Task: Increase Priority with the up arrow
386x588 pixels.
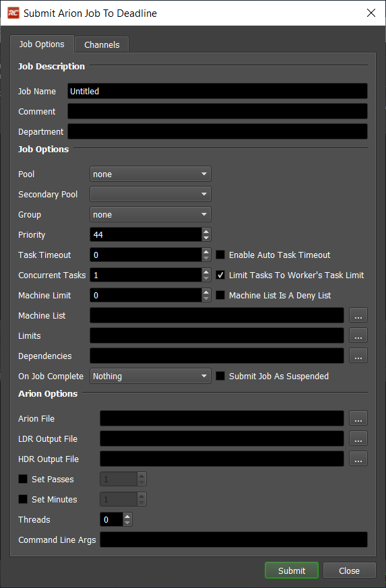Action: pyautogui.click(x=206, y=232)
